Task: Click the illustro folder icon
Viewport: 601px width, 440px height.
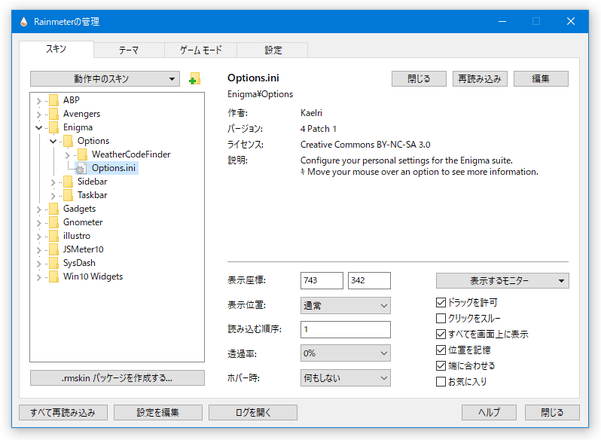Action: pos(54,236)
